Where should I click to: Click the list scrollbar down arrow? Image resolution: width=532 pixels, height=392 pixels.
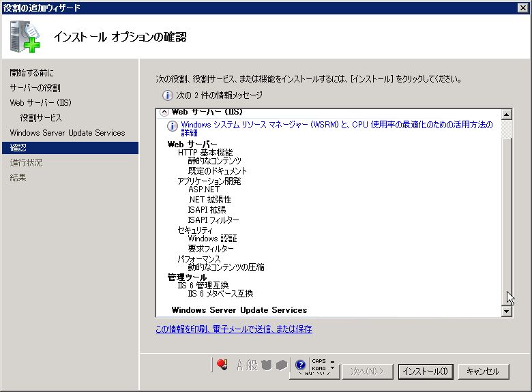[x=506, y=311]
